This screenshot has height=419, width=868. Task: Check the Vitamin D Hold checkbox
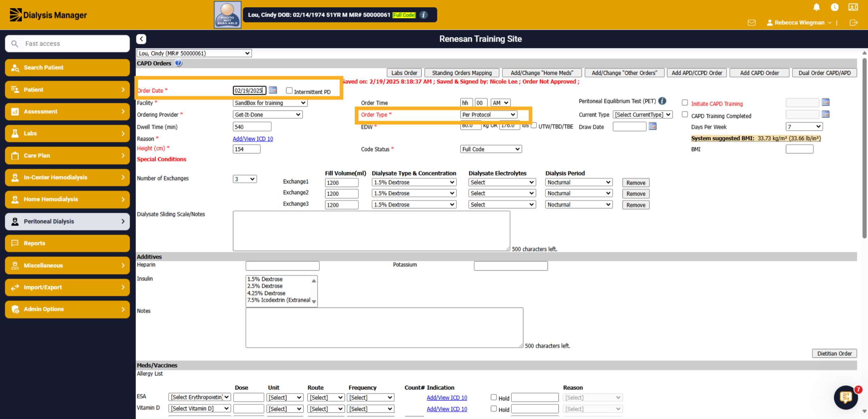click(x=494, y=409)
